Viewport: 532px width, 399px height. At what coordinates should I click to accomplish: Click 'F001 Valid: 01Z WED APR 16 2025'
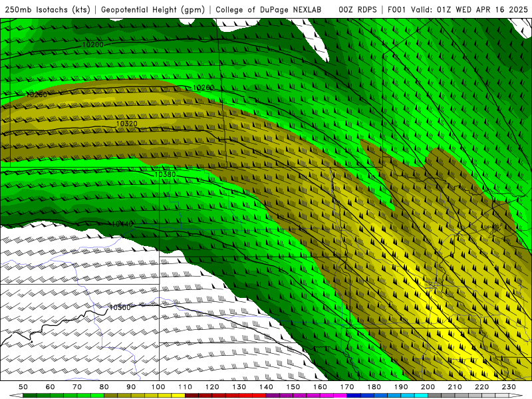458,10
